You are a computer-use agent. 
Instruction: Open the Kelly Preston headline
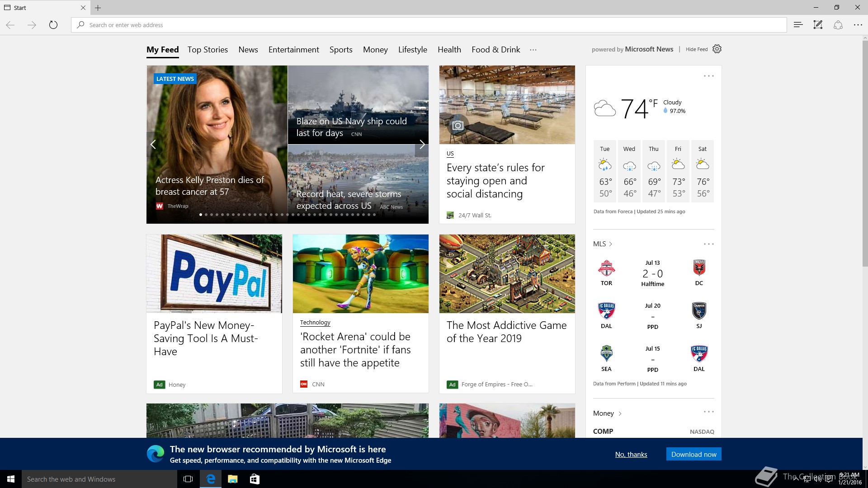(x=210, y=186)
